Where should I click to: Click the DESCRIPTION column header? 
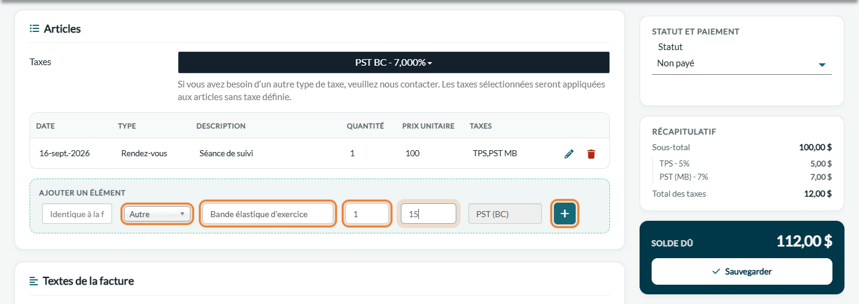click(x=221, y=126)
